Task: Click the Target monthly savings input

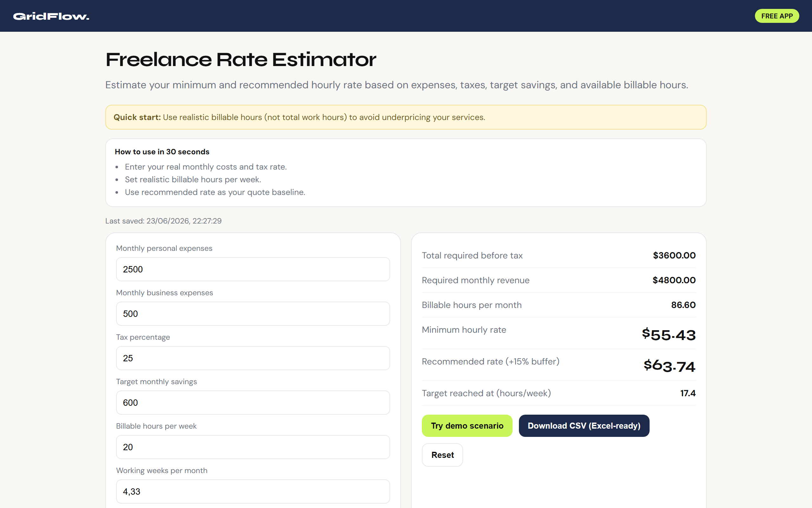Action: tap(253, 403)
